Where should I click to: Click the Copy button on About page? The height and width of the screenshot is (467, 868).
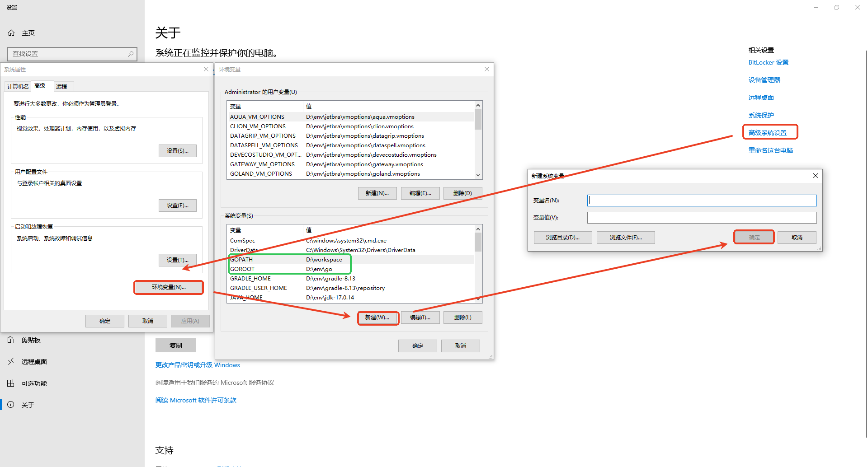point(176,346)
